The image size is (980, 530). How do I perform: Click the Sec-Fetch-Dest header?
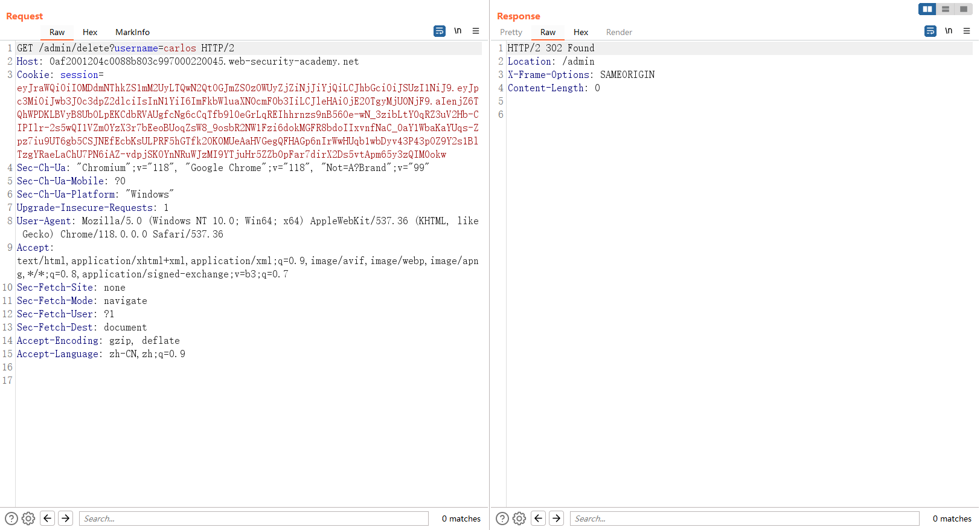click(x=82, y=327)
